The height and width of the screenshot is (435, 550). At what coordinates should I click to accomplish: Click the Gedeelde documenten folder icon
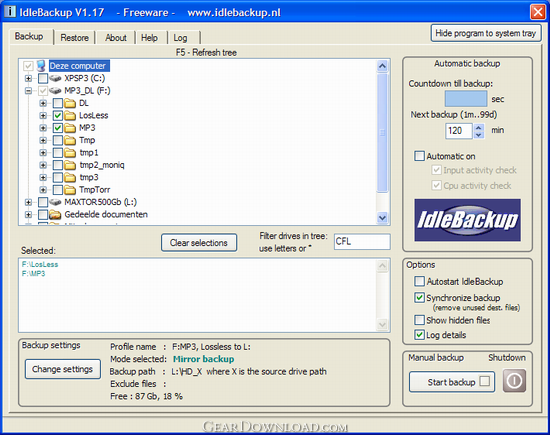55,214
